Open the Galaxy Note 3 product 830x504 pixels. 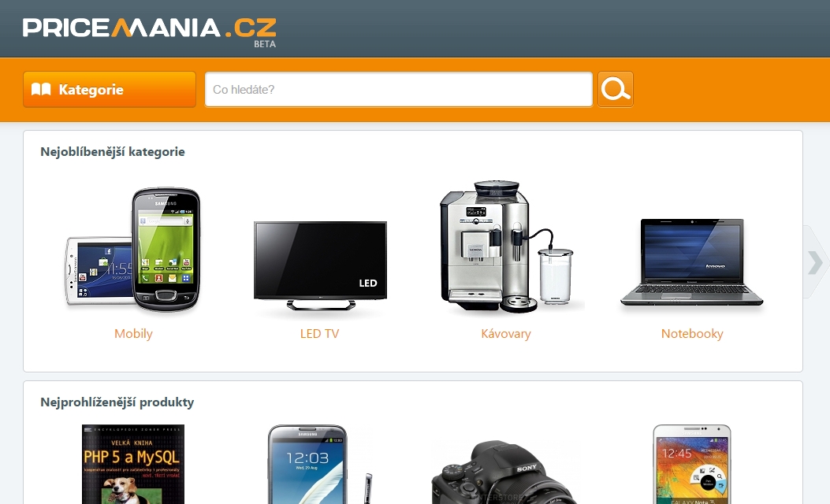point(692,464)
